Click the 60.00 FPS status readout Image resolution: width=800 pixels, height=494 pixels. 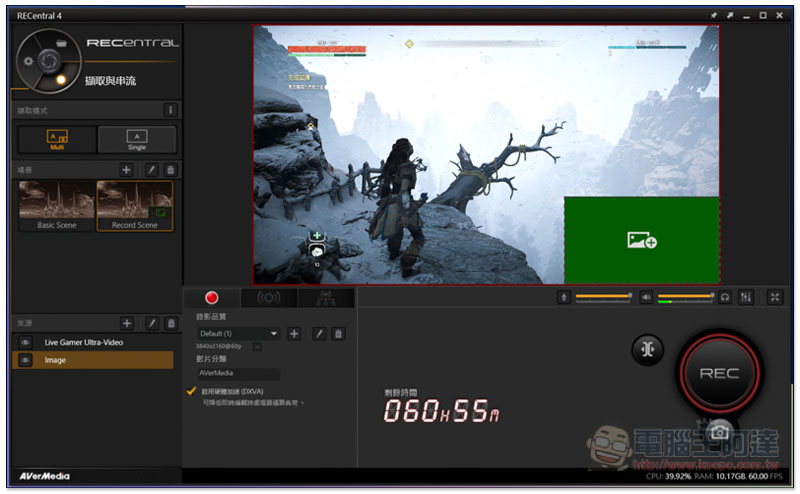point(765,476)
